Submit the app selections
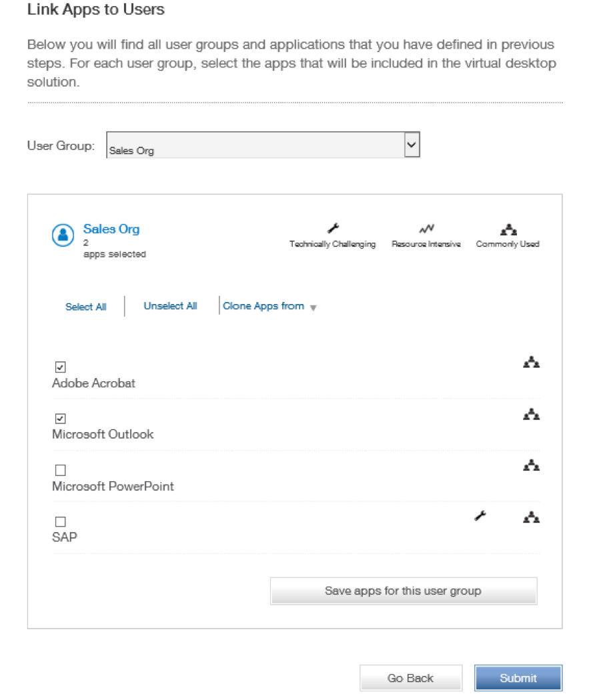This screenshot has height=700, width=591. [518, 678]
